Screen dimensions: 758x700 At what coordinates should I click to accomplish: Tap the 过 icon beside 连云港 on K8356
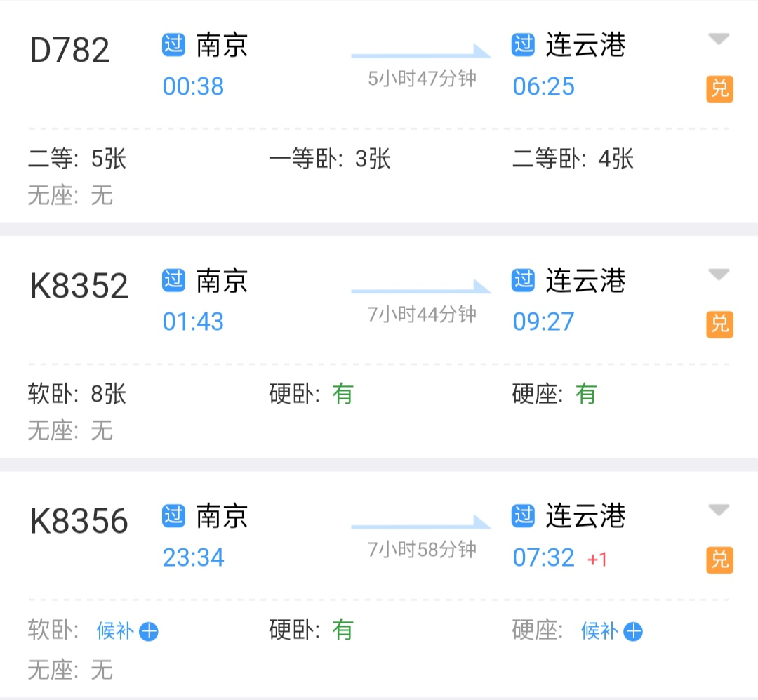coord(524,516)
